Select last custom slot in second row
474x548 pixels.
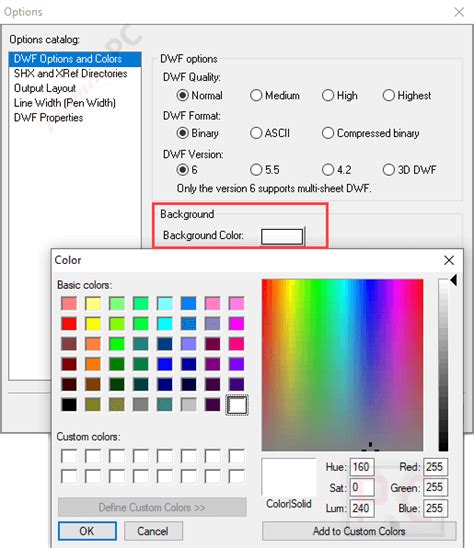237,476
